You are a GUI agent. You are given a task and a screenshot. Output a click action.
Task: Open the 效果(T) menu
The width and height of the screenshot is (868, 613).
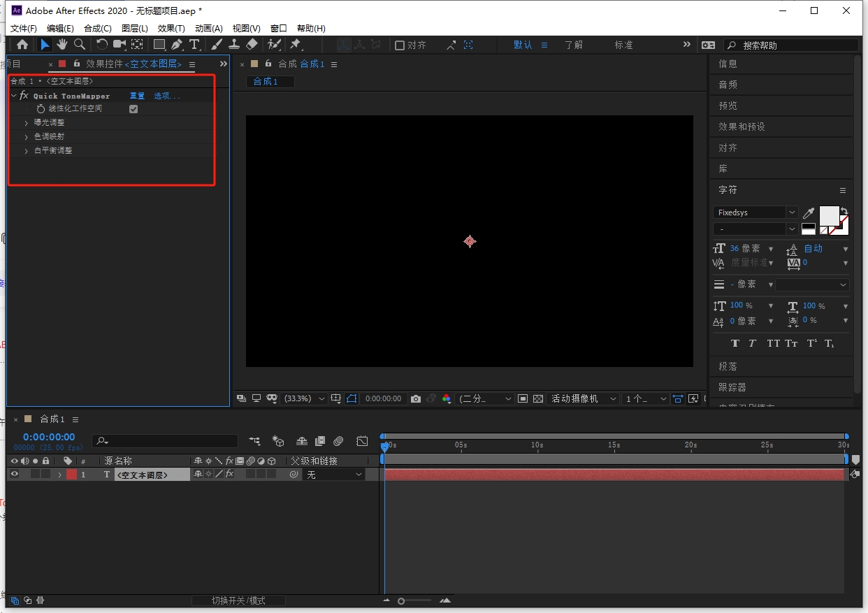[x=171, y=29]
